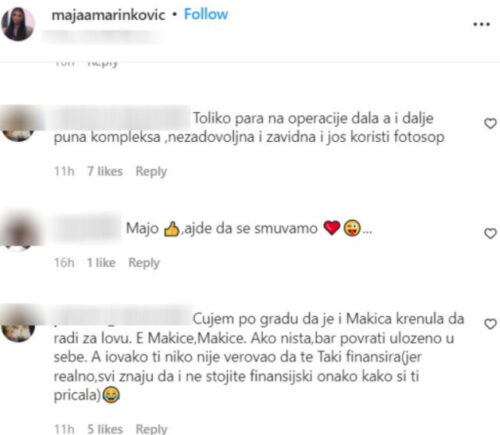Like the comment about 'operacije' with heart icon

click(x=490, y=124)
